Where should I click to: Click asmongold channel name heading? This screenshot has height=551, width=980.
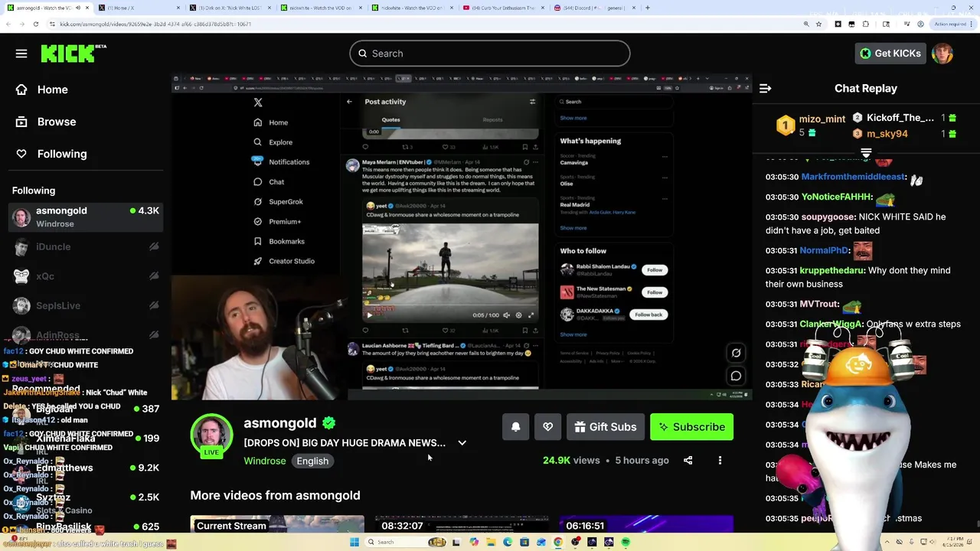(279, 423)
